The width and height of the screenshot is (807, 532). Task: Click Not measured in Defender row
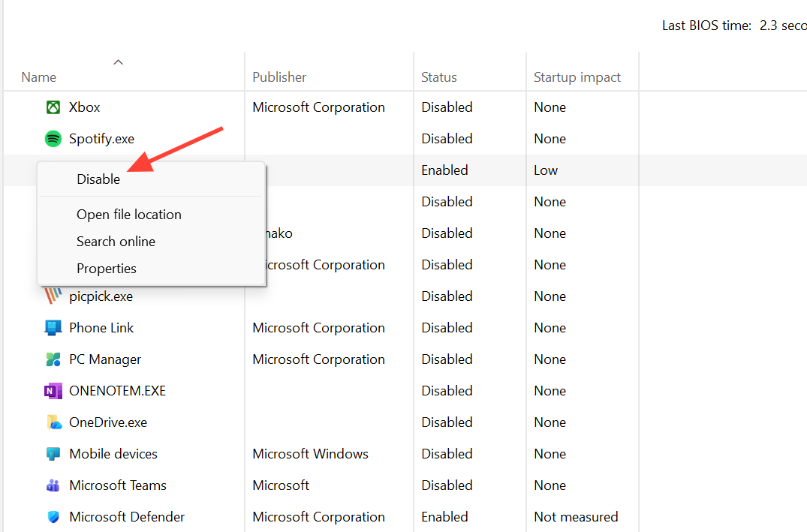(576, 516)
